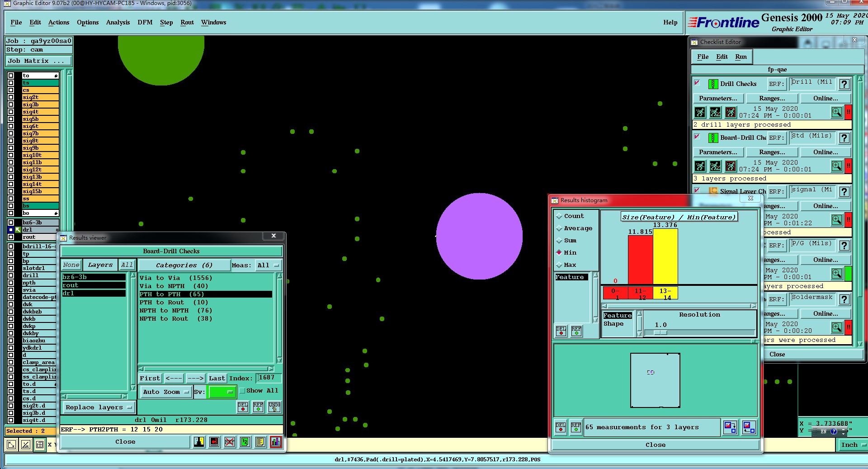Click the histogram-from-layer up arrow icon
This screenshot has width=868, height=469.
[749, 427]
